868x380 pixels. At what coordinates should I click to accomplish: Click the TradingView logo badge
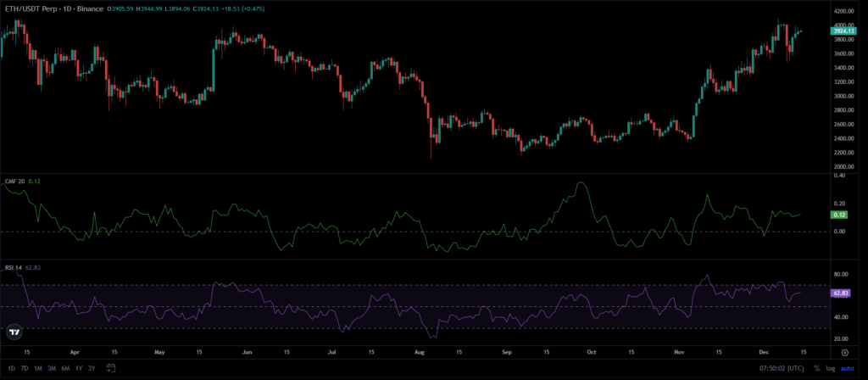tap(15, 332)
